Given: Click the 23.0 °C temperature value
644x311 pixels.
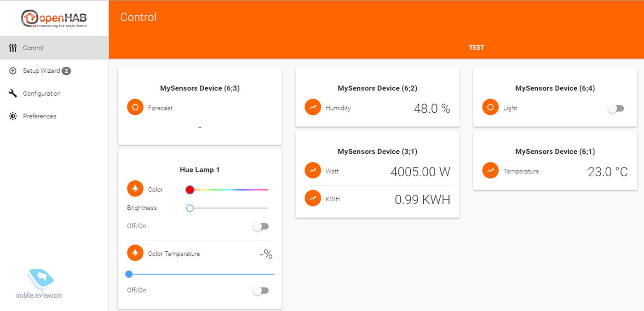Looking at the screenshot, I should 608,172.
